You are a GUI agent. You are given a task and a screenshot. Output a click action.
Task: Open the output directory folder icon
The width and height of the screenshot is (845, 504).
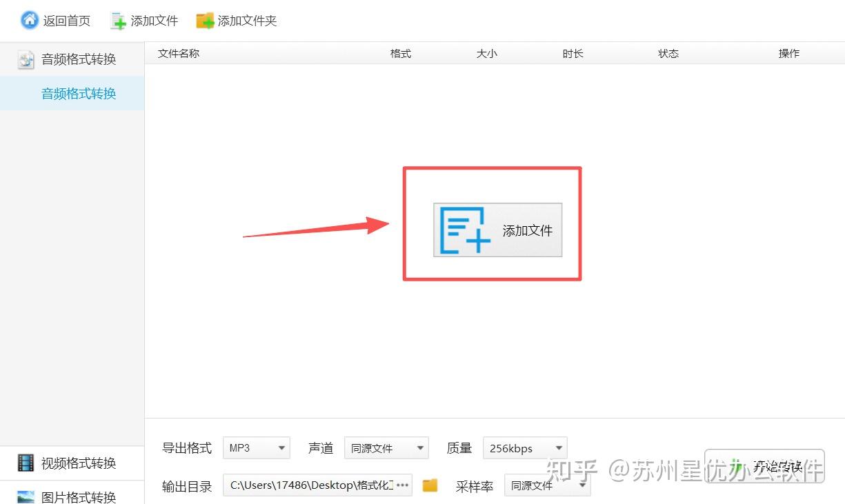(430, 485)
